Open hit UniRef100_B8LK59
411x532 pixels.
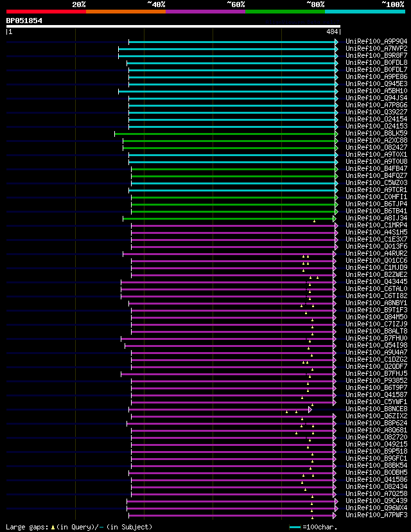click(376, 134)
